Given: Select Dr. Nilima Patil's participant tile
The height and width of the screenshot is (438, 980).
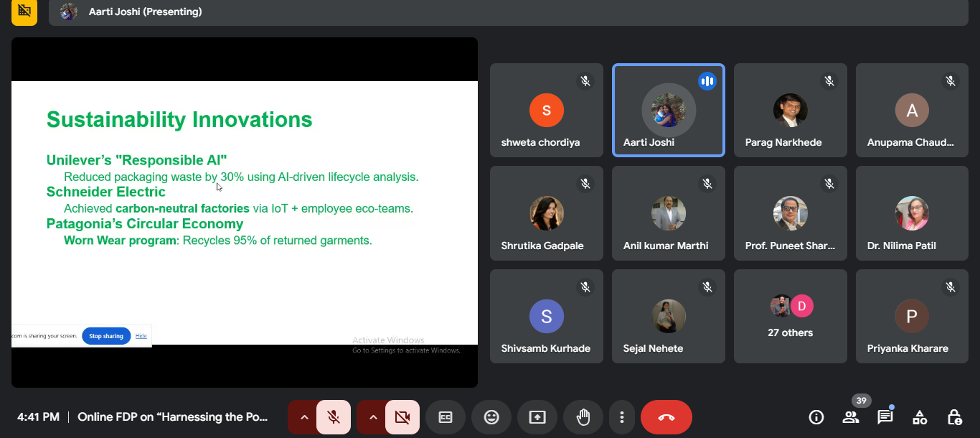Looking at the screenshot, I should coord(913,213).
